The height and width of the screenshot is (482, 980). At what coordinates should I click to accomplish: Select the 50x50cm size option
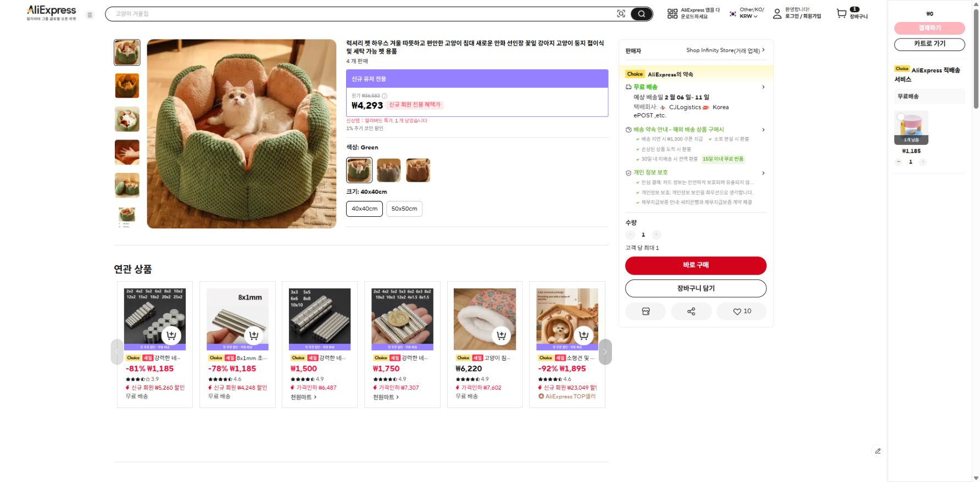(x=404, y=209)
